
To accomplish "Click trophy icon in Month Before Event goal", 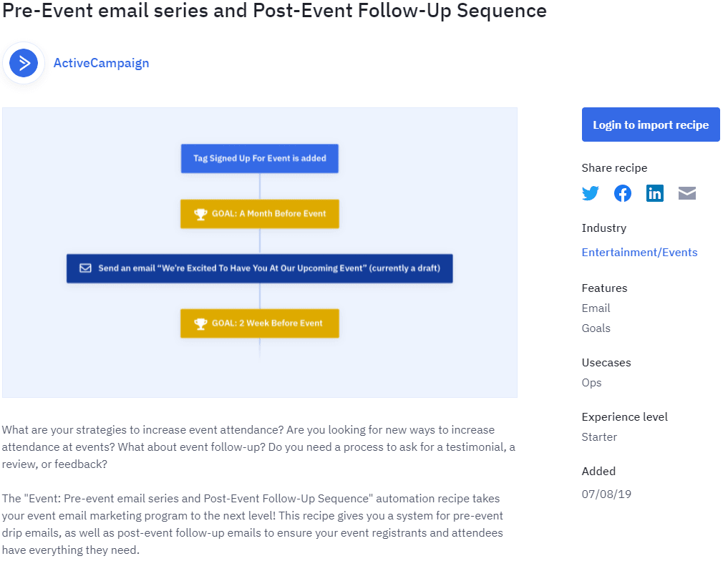I will [200, 214].
